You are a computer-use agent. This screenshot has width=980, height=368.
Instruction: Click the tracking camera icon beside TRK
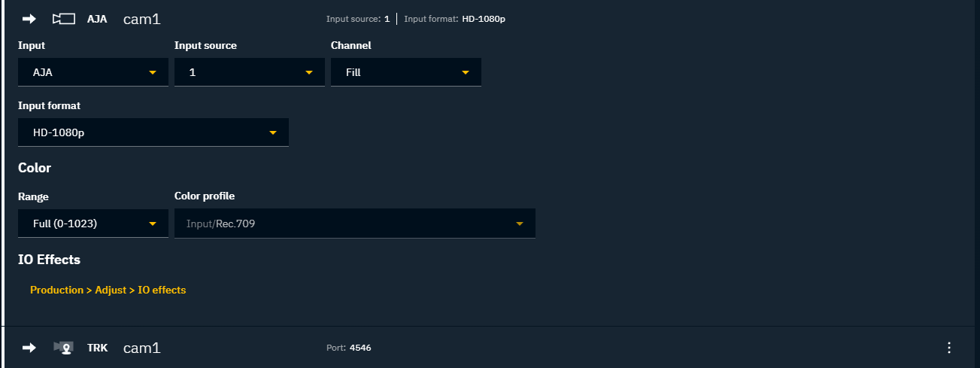click(63, 348)
